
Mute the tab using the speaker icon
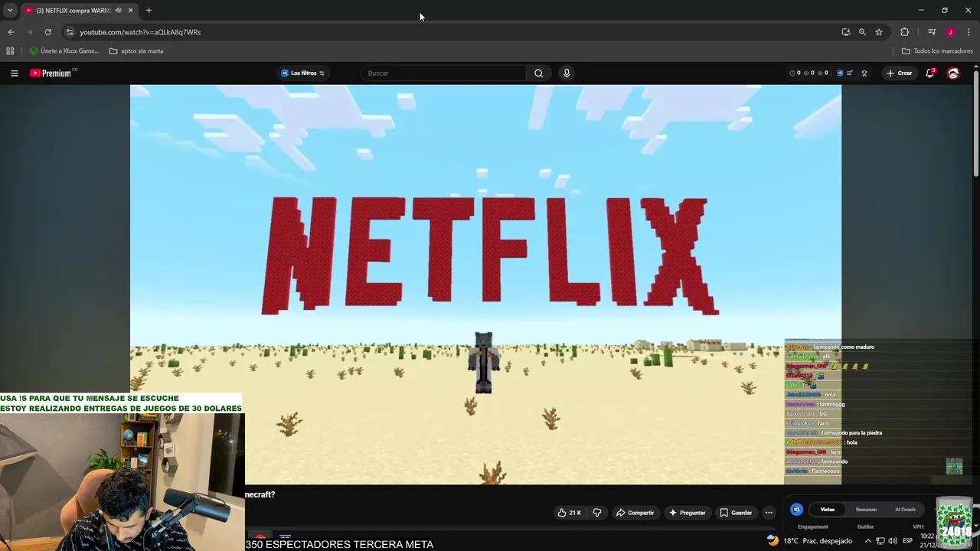[118, 11]
